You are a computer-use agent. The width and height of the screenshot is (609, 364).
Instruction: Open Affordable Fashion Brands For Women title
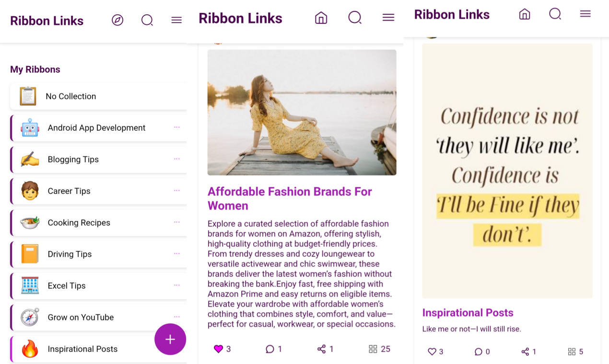290,199
